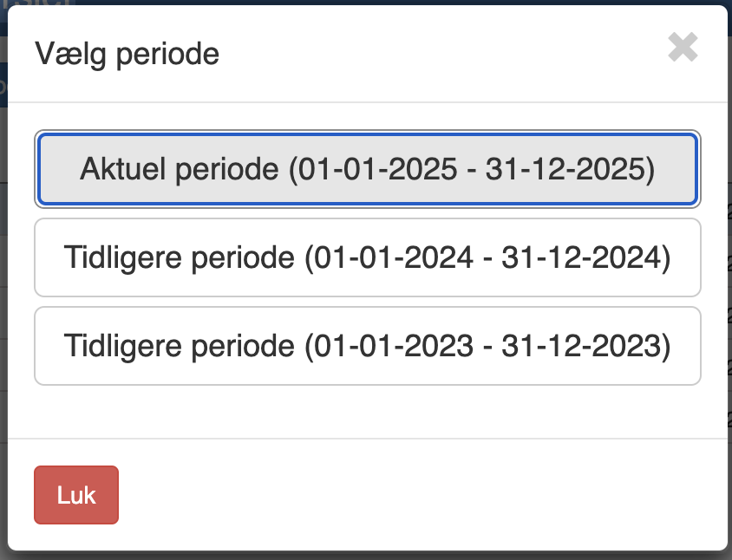732x560 pixels.
Task: Select Aktuel periode 2025 option
Action: pyautogui.click(x=367, y=169)
